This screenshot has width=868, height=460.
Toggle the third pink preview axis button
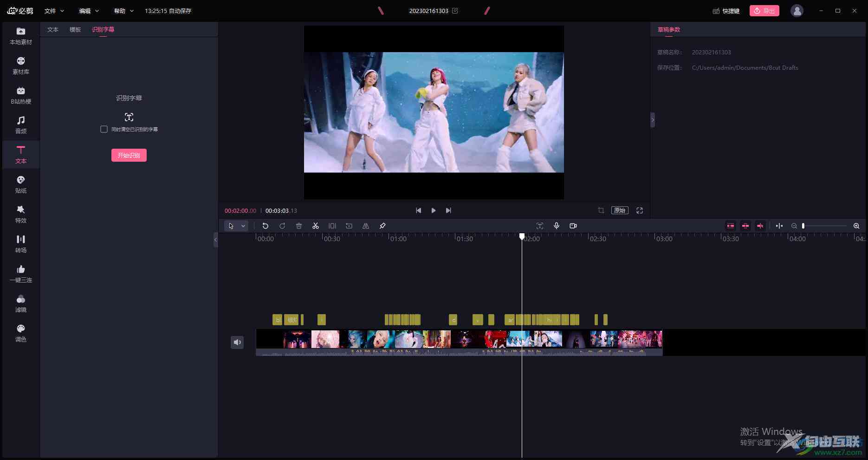760,226
